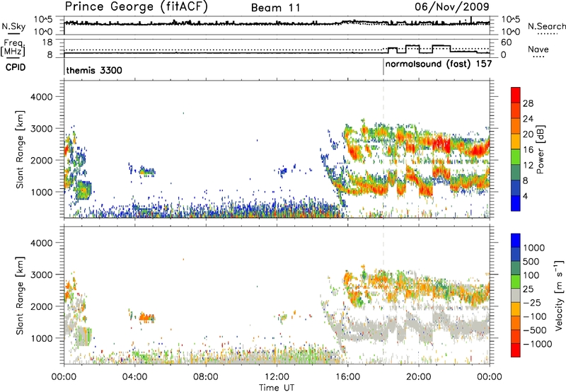566x392 pixels.
Task: Click the '18' frequency axis tick value
Action: click(x=47, y=42)
